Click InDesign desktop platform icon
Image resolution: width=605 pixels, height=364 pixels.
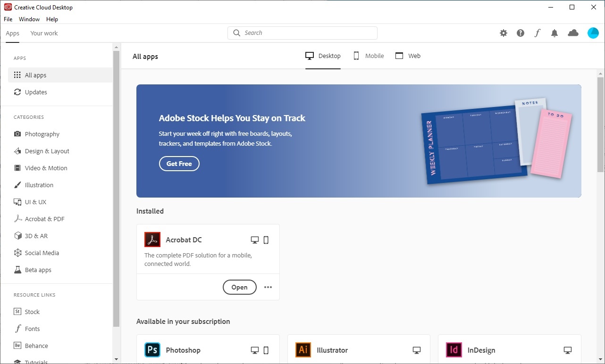(568, 350)
